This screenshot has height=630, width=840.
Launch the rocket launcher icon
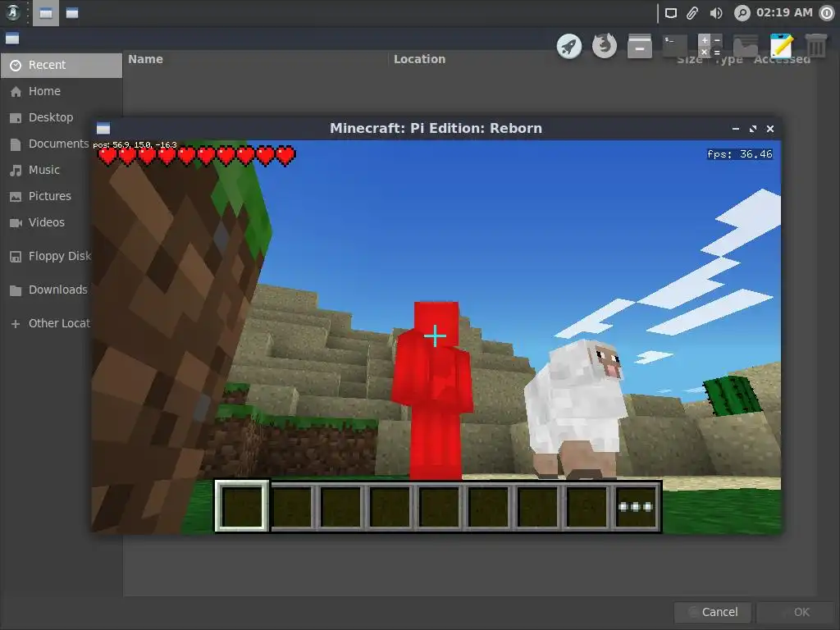click(x=569, y=47)
